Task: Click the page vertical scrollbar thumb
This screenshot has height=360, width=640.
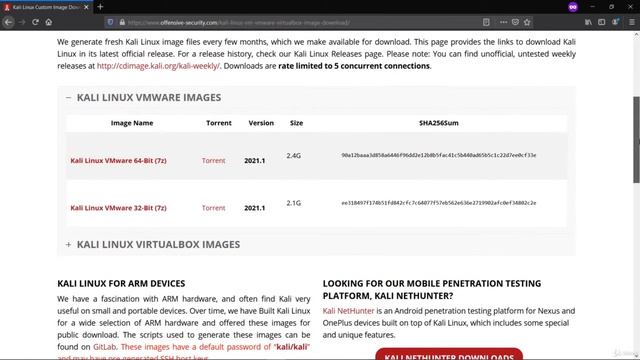Action: point(636,140)
